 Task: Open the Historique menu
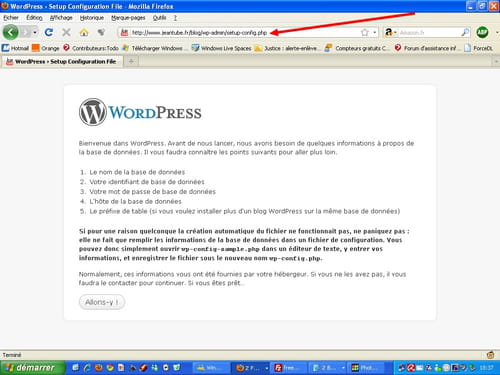[92, 18]
